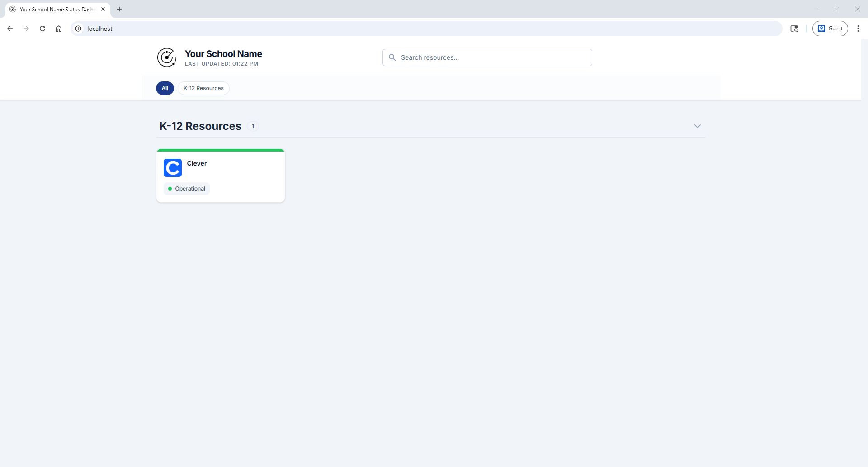The height and width of the screenshot is (467, 868).
Task: Click the Operational status badge on Clever
Action: tap(186, 188)
